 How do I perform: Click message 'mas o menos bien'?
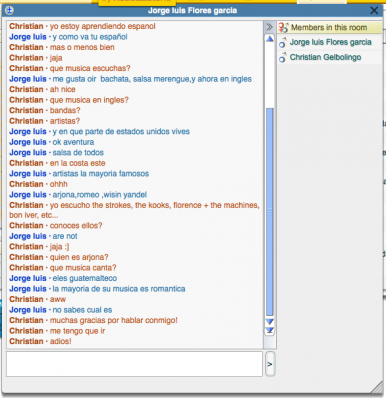click(82, 47)
